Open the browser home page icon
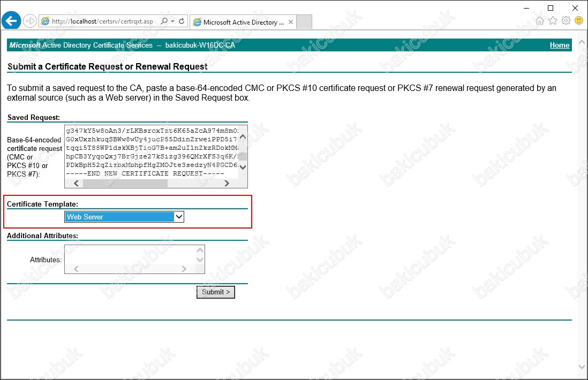This screenshot has width=588, height=380. (x=540, y=21)
